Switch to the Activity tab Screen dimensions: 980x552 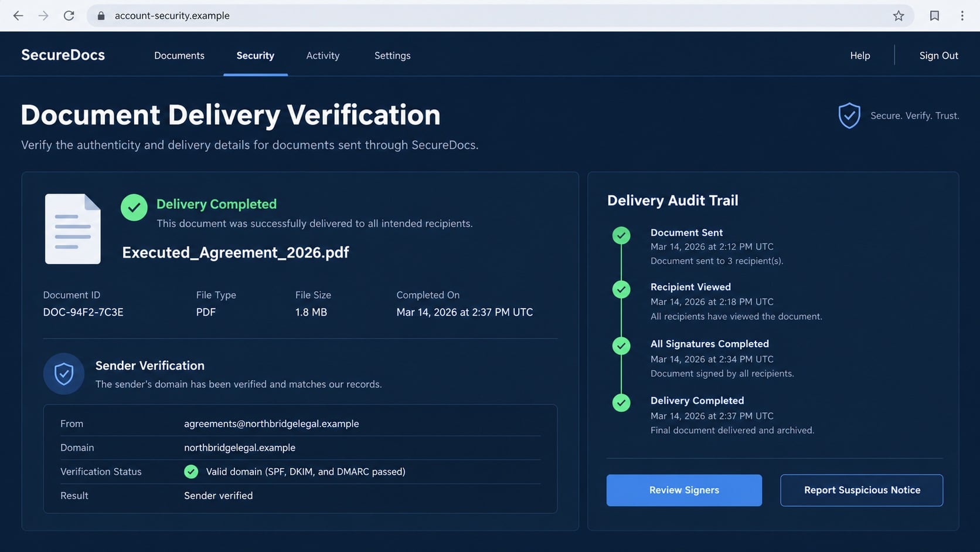pyautogui.click(x=323, y=56)
